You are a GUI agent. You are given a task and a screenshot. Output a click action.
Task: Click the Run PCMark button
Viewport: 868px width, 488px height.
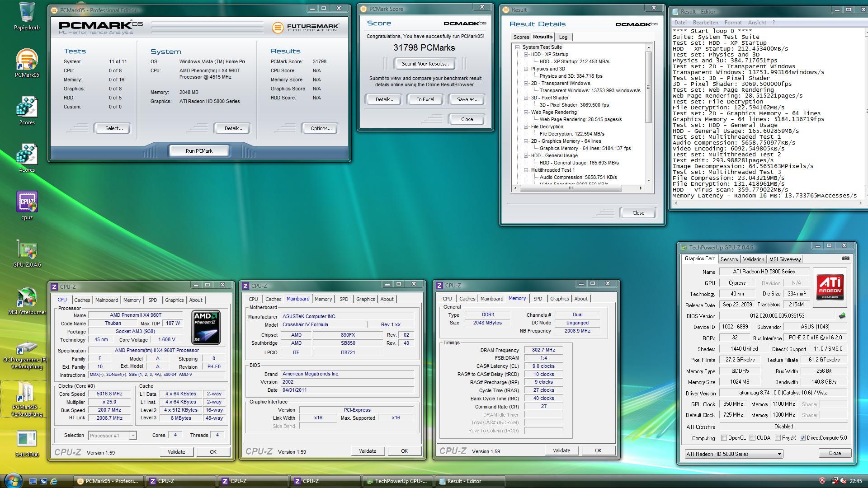[199, 151]
